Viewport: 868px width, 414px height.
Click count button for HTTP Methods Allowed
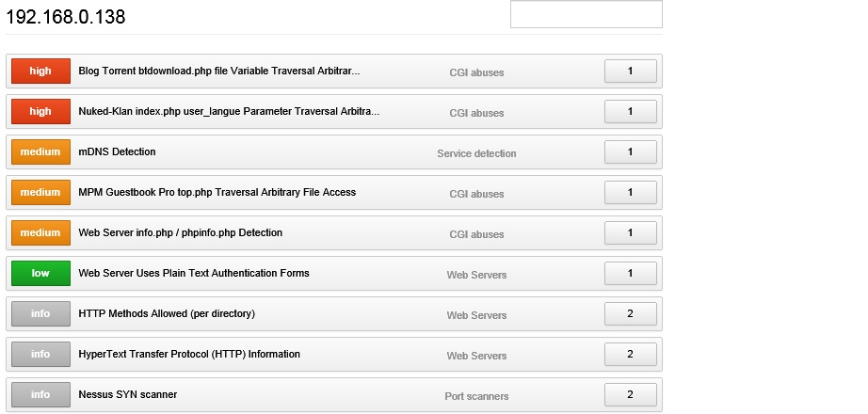[630, 314]
